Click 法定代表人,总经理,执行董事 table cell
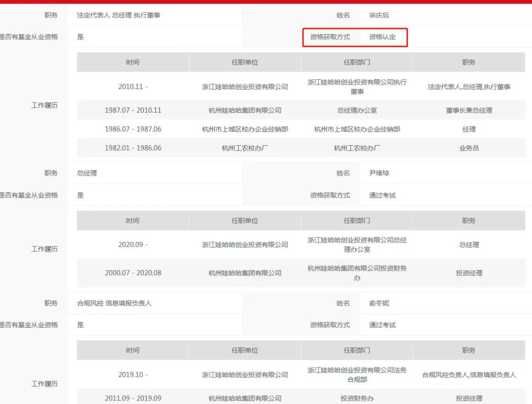Image resolution: width=532 pixels, height=404 pixels. 469,87
